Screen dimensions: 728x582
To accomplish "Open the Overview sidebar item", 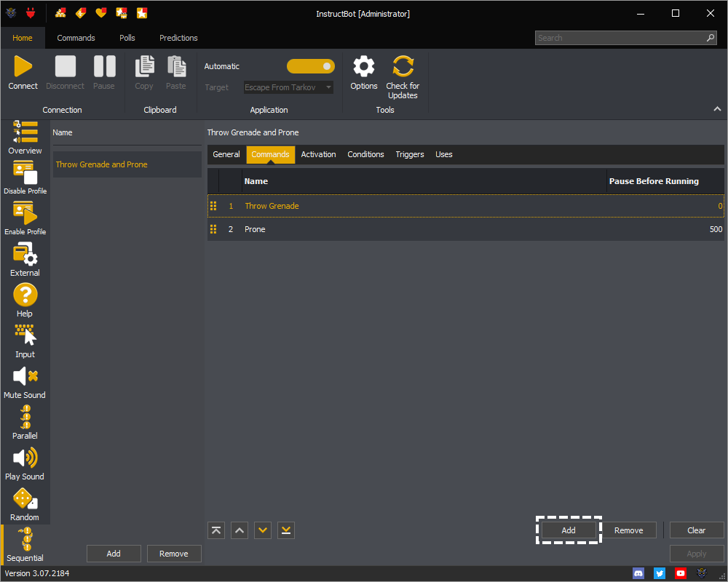I will [25, 137].
